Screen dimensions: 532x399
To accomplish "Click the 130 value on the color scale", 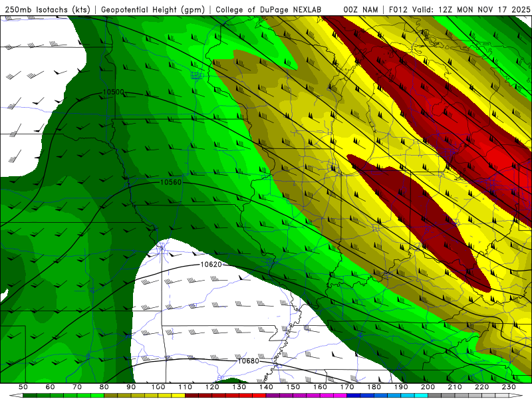I will tap(239, 387).
